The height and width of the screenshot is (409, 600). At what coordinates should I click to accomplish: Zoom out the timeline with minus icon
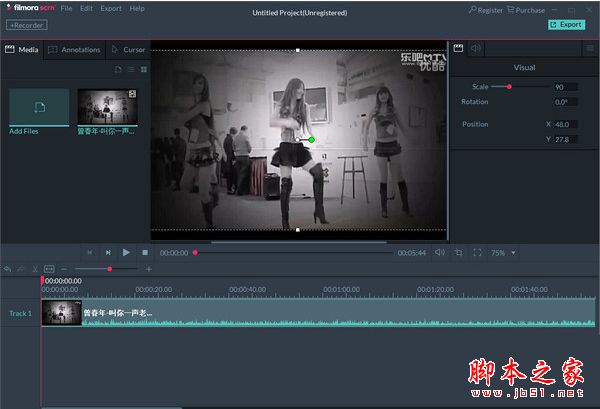pyautogui.click(x=64, y=269)
